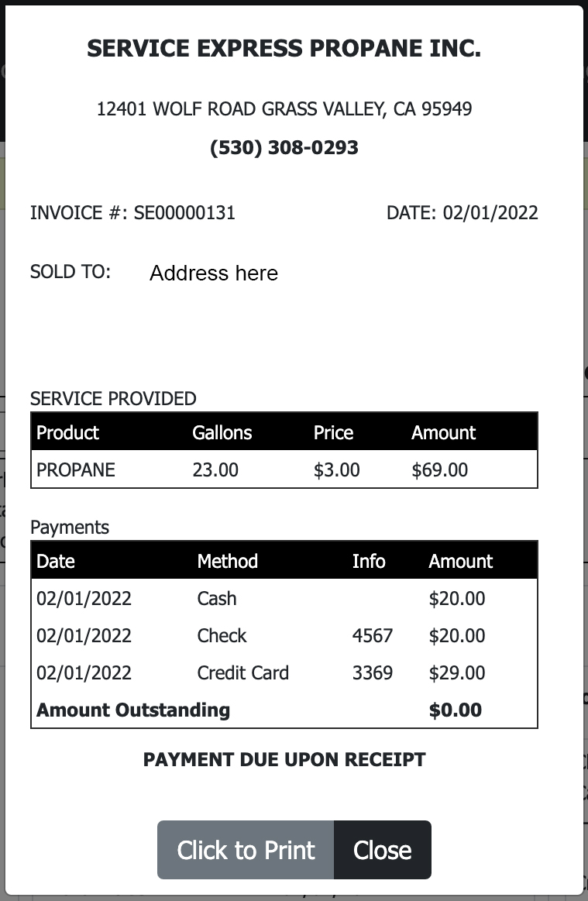Click the $69.00 service amount
The height and width of the screenshot is (901, 588).
click(440, 469)
